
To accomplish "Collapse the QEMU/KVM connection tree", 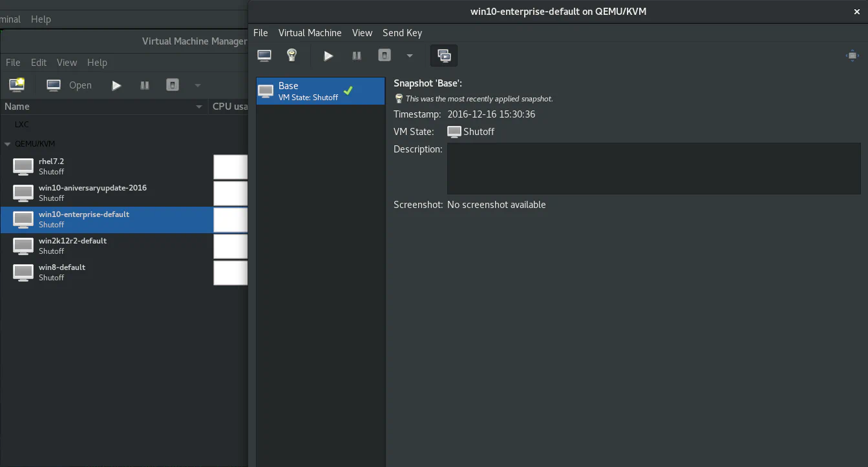I will tap(8, 144).
